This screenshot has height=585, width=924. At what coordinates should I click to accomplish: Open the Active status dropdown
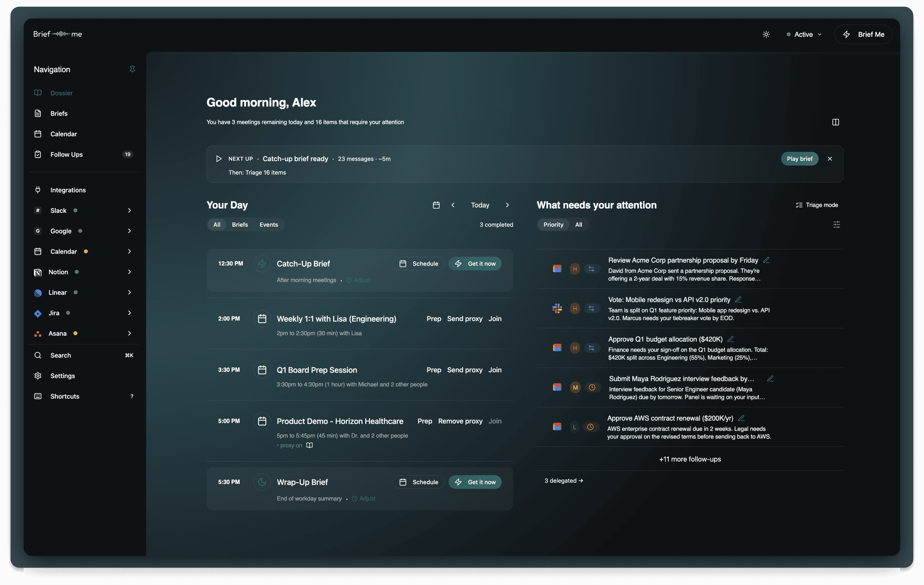pos(804,34)
